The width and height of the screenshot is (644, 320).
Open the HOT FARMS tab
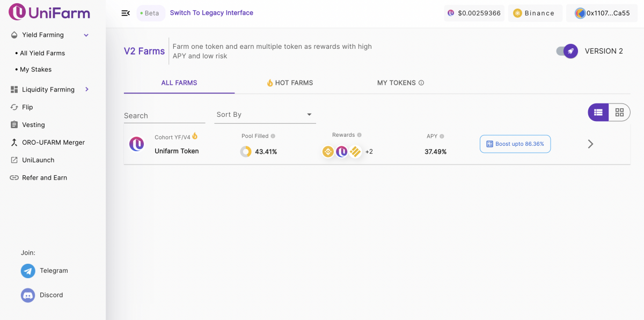290,83
